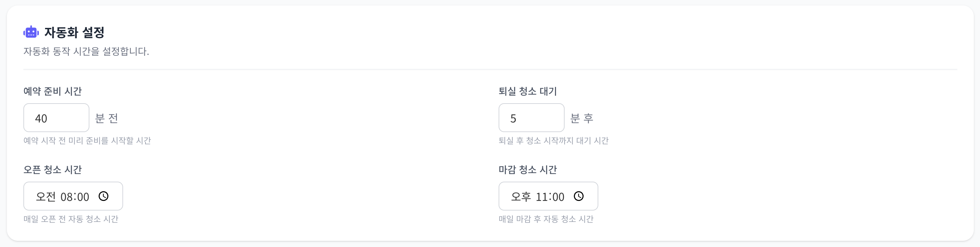Click the 자동화 설정 section title
The width and height of the screenshot is (980, 247).
click(x=74, y=33)
